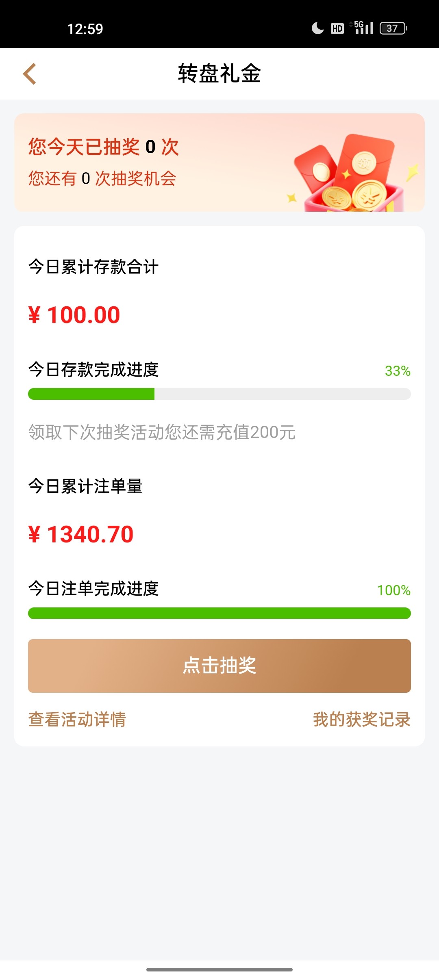
Task: Tap the 33% deposit progress label
Action: click(398, 371)
